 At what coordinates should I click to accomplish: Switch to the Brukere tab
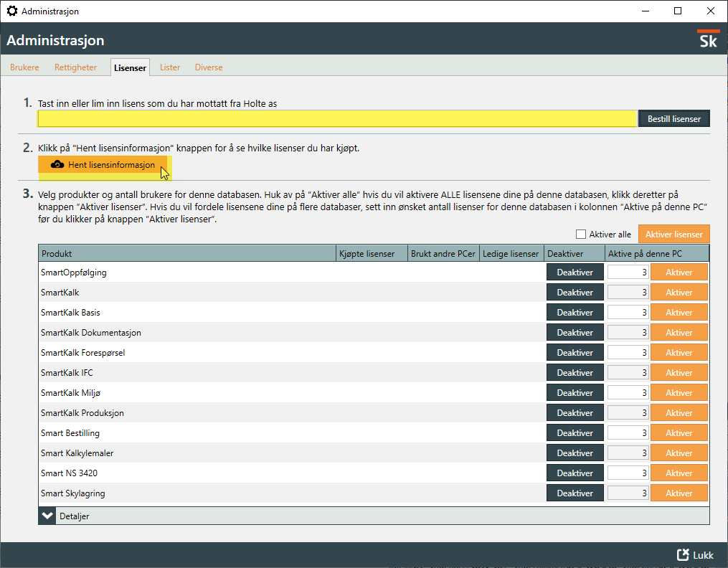click(24, 67)
